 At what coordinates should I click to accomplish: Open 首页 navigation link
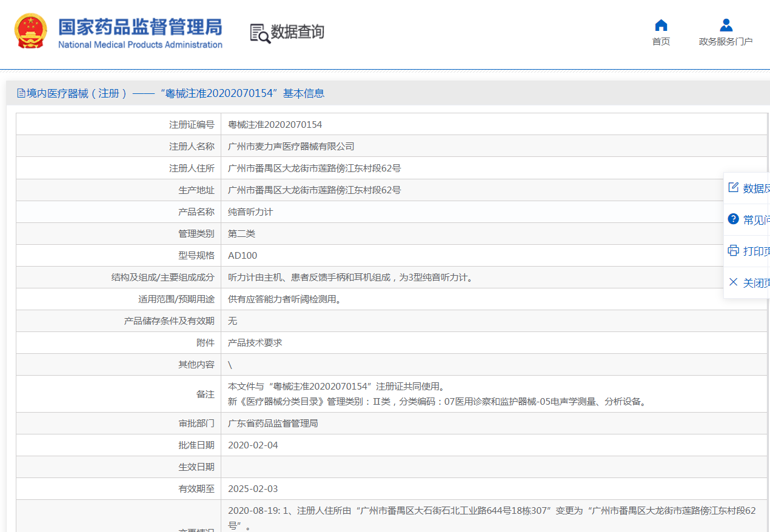click(661, 42)
